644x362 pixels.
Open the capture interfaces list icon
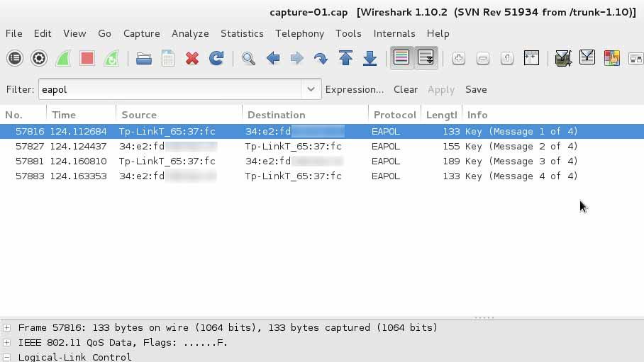tap(15, 58)
